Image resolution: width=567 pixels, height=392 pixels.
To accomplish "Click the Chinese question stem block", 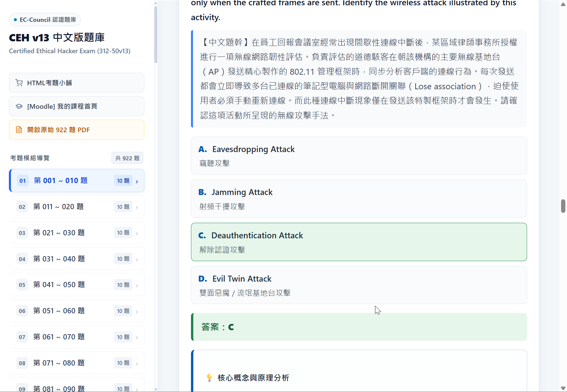I will coord(359,79).
